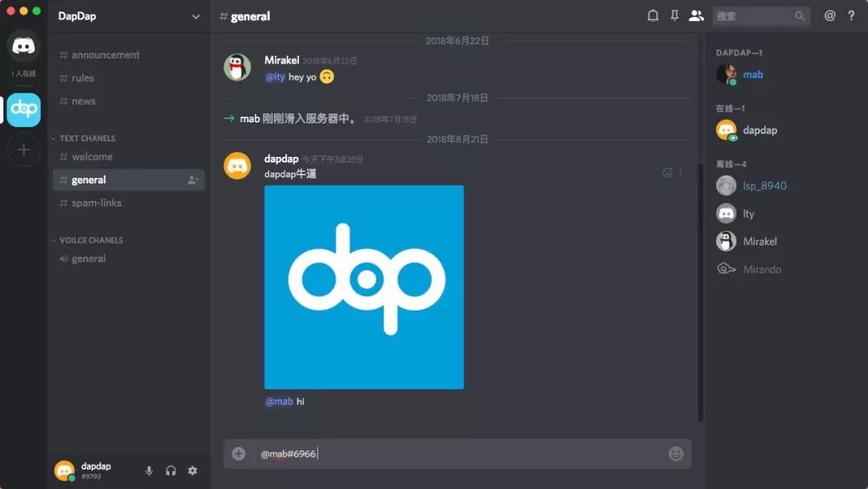Screen dimensions: 868x489
Task: Click the upside-down smiley emoji
Action: point(326,77)
